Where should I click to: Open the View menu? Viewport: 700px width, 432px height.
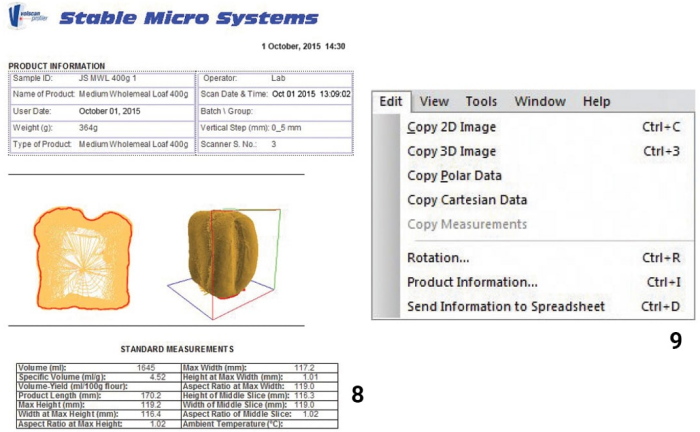[x=434, y=102]
